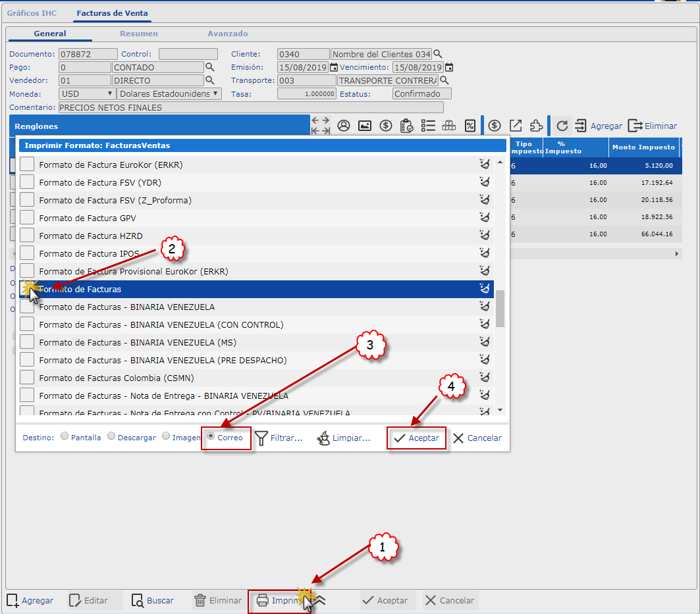Select the Pantalla destination radio button
Image resolution: width=700 pixels, height=614 pixels.
click(64, 436)
